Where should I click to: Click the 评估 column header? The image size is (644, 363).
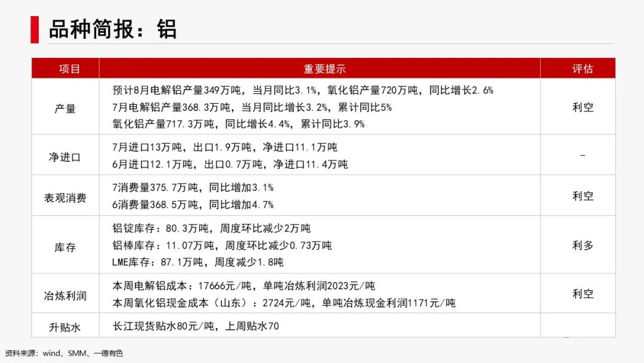pos(582,68)
